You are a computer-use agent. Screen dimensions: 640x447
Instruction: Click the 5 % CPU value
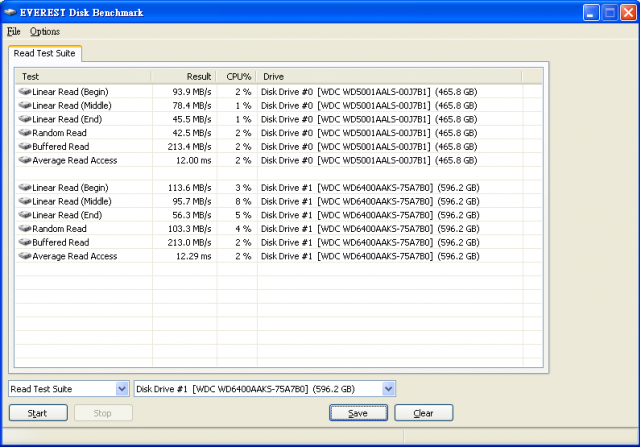tap(243, 215)
